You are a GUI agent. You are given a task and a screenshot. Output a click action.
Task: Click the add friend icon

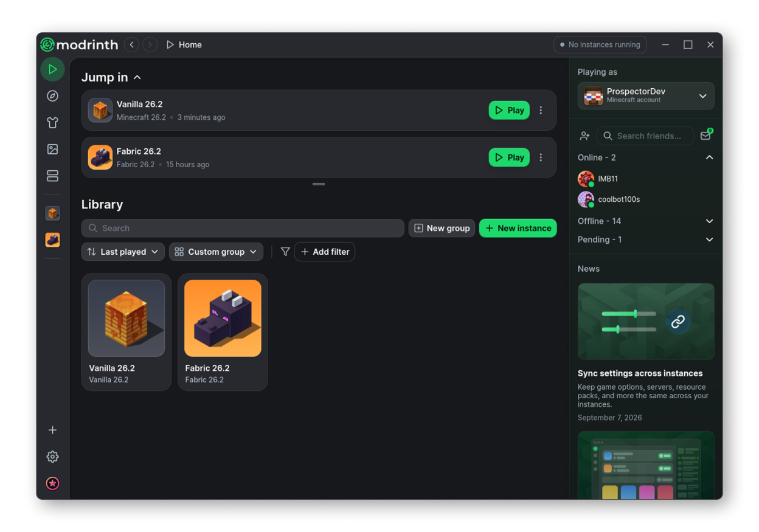point(585,136)
